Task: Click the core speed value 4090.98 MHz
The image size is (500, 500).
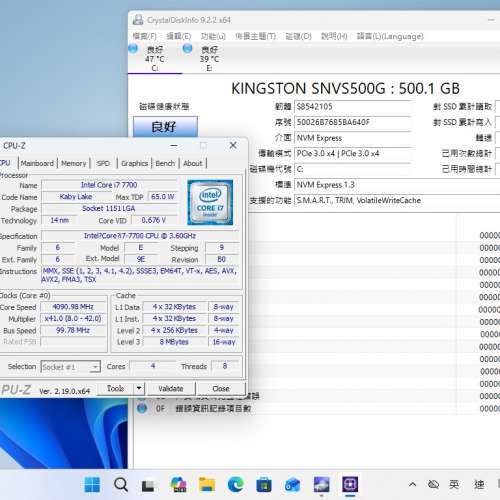Action: 73,307
